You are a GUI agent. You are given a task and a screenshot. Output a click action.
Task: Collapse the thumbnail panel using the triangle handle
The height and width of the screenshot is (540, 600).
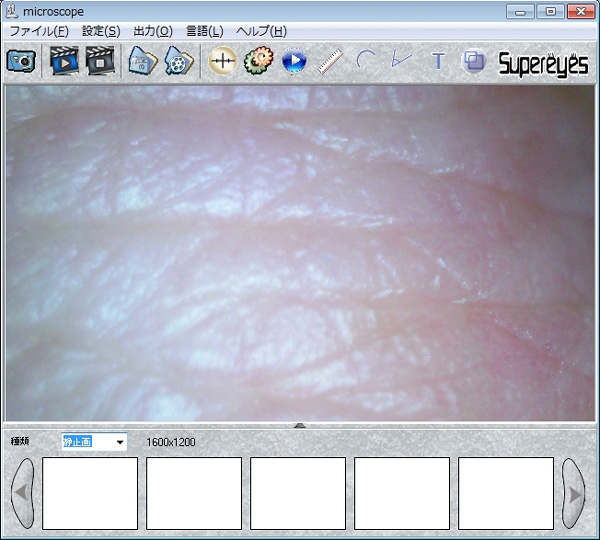coord(299,426)
